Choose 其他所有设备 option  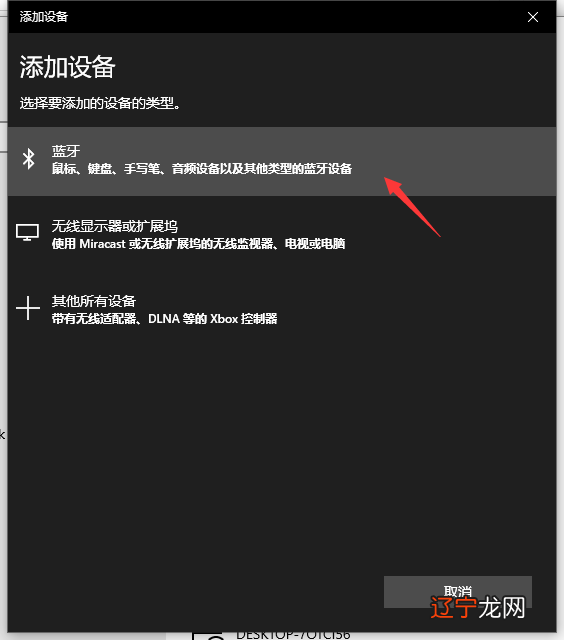282,309
